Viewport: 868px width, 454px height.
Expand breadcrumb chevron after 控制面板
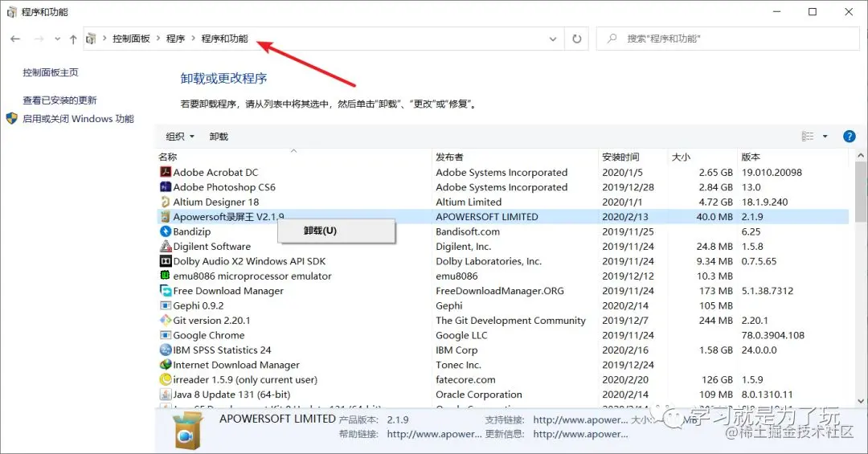tap(158, 39)
